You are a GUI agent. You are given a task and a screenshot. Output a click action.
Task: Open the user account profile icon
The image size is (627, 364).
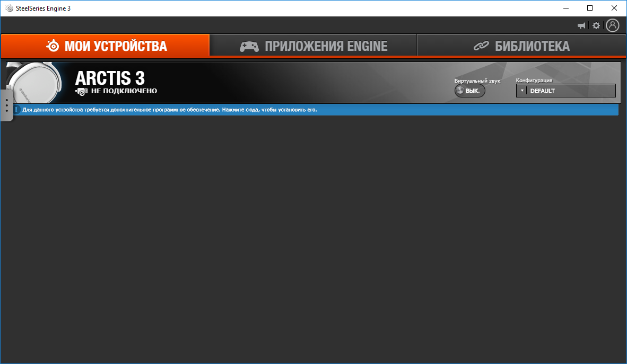point(613,25)
